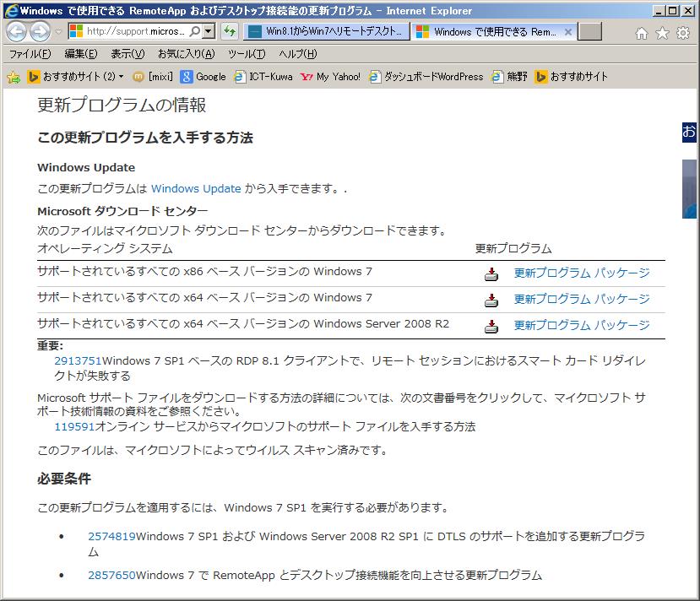The height and width of the screenshot is (601, 700).
Task: Click the blue お side panel tab
Action: [689, 132]
